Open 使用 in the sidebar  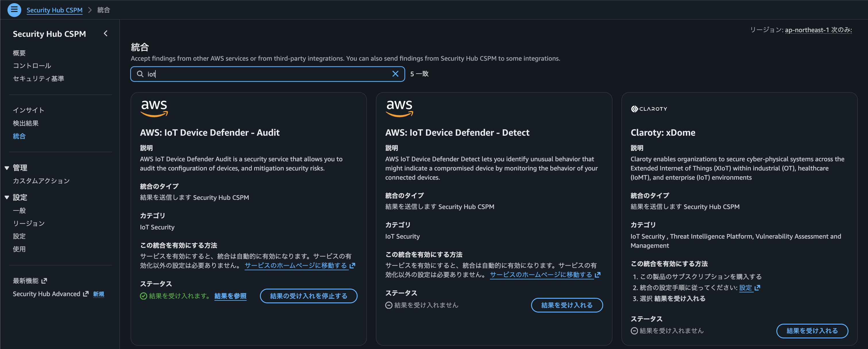(x=19, y=249)
